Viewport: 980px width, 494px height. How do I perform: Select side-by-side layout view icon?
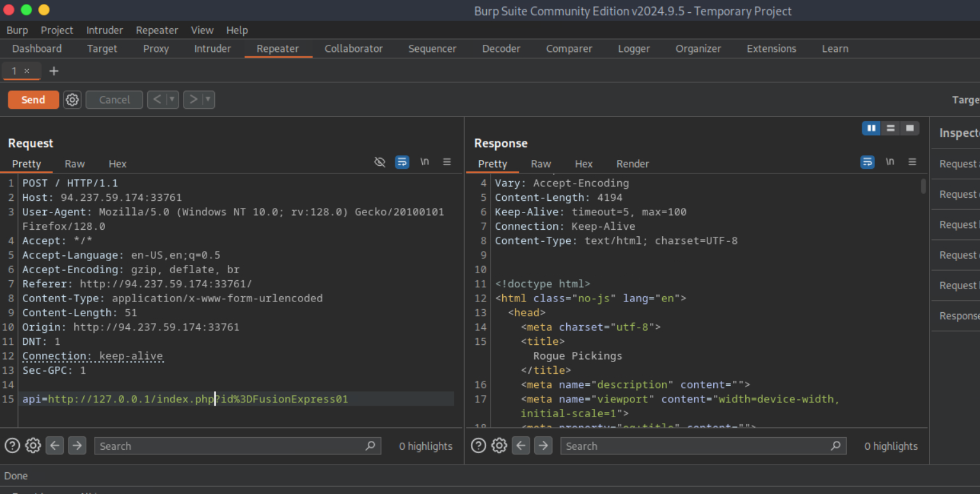click(x=871, y=129)
